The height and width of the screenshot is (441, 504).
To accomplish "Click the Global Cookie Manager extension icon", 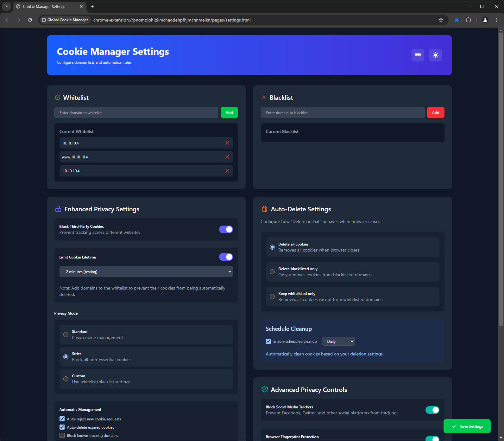I will click(x=457, y=20).
